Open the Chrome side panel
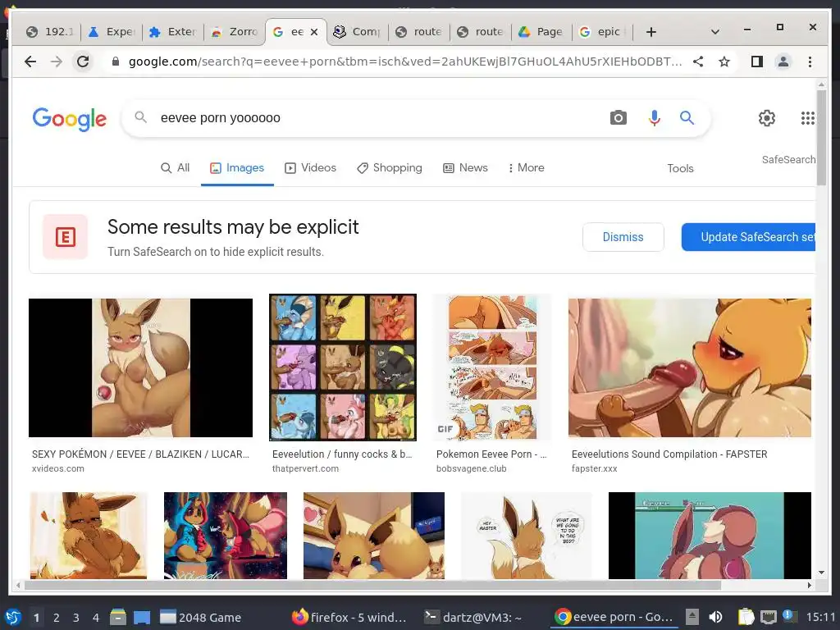This screenshot has height=630, width=840. click(757, 62)
